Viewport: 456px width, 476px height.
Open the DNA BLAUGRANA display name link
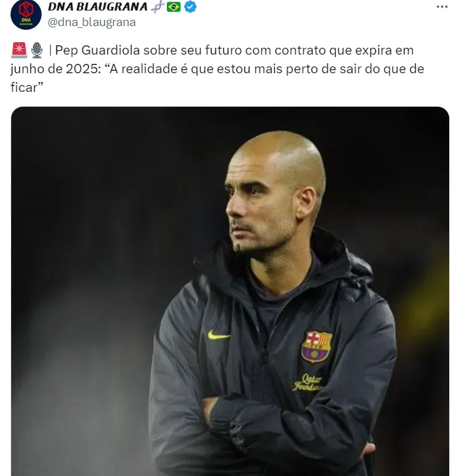click(97, 7)
